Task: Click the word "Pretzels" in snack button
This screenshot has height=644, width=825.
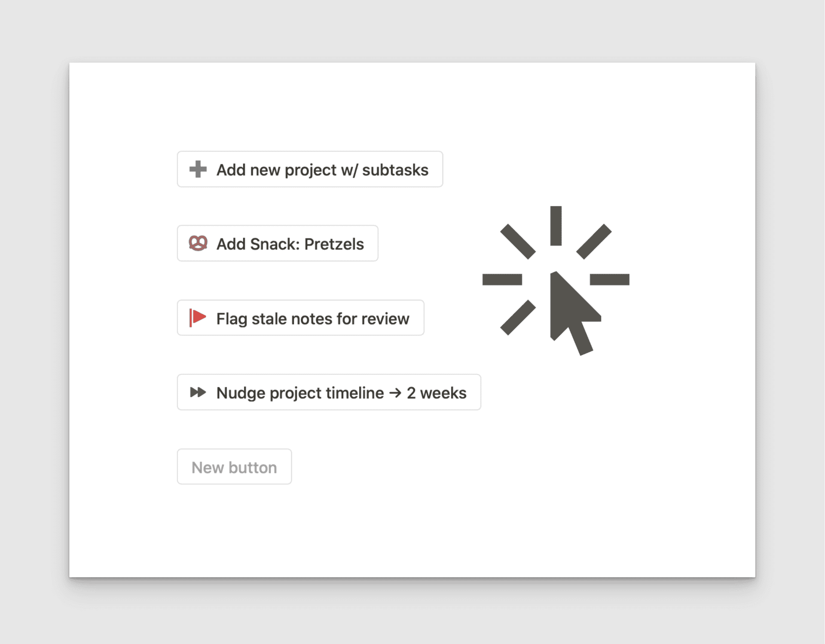Action: click(334, 244)
